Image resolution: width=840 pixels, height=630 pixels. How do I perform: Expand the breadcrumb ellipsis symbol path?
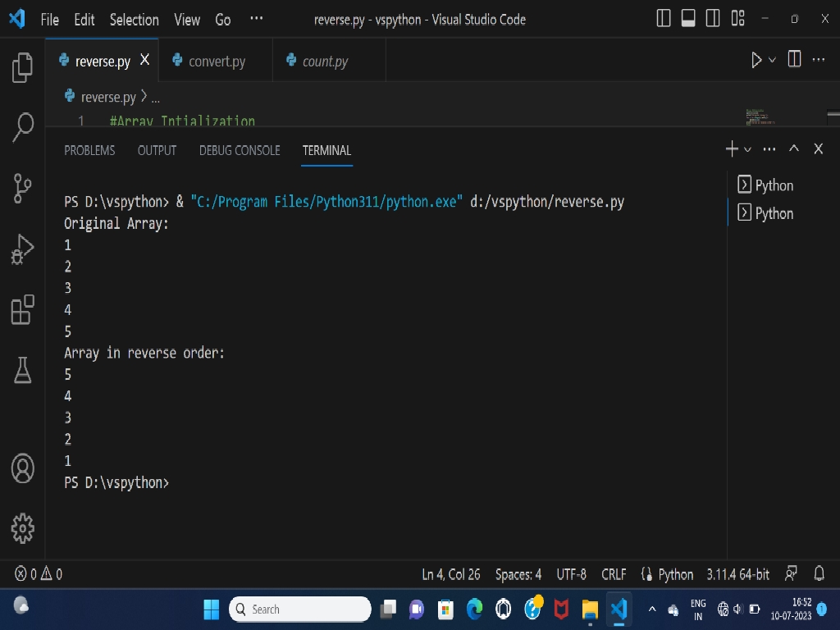pyautogui.click(x=155, y=99)
